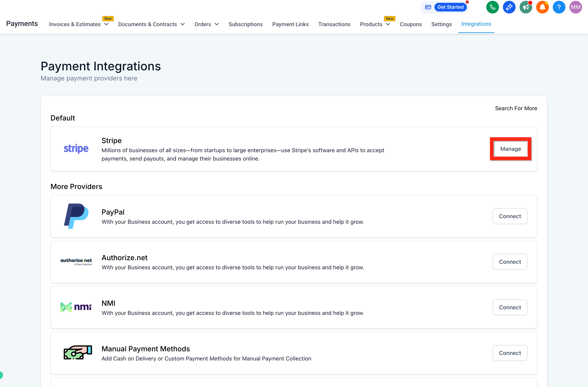Click the green circle at bottom-left edge
Screen dimensions: 588x387
[1, 375]
